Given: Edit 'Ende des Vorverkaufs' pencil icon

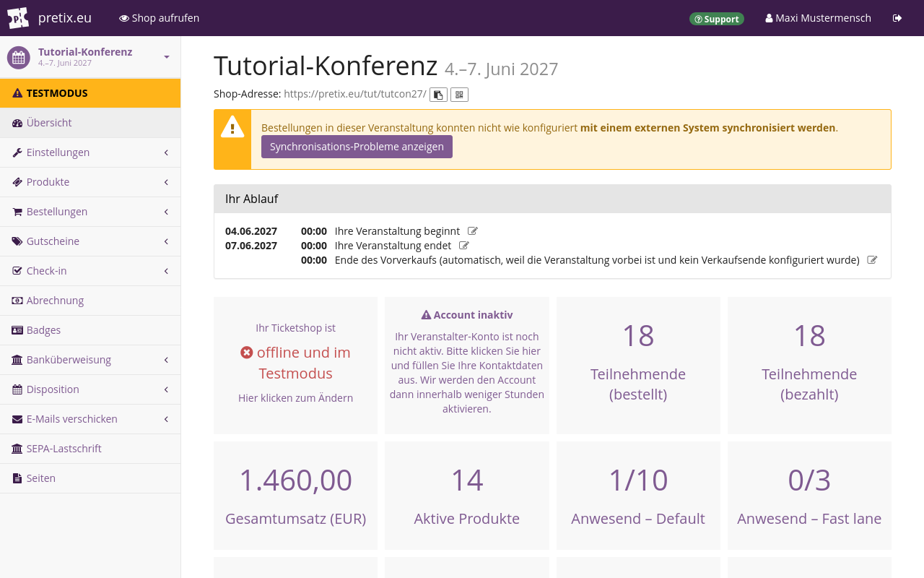Looking at the screenshot, I should click(872, 260).
